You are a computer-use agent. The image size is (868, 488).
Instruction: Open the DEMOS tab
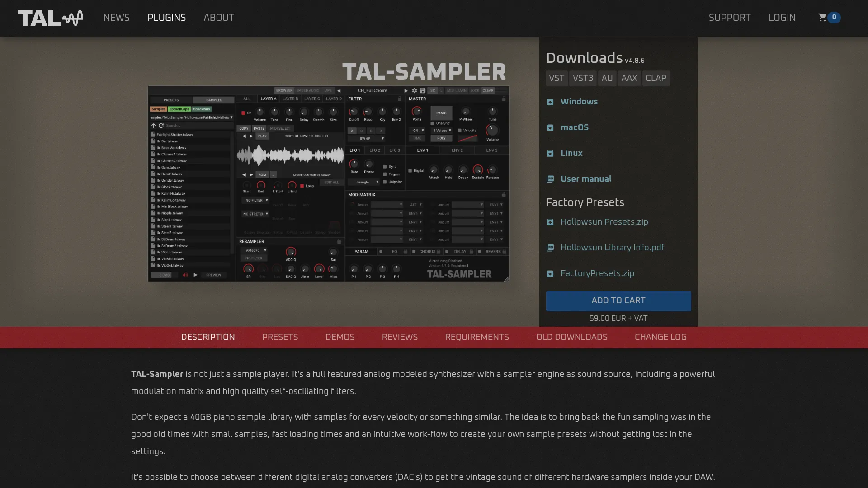(340, 338)
